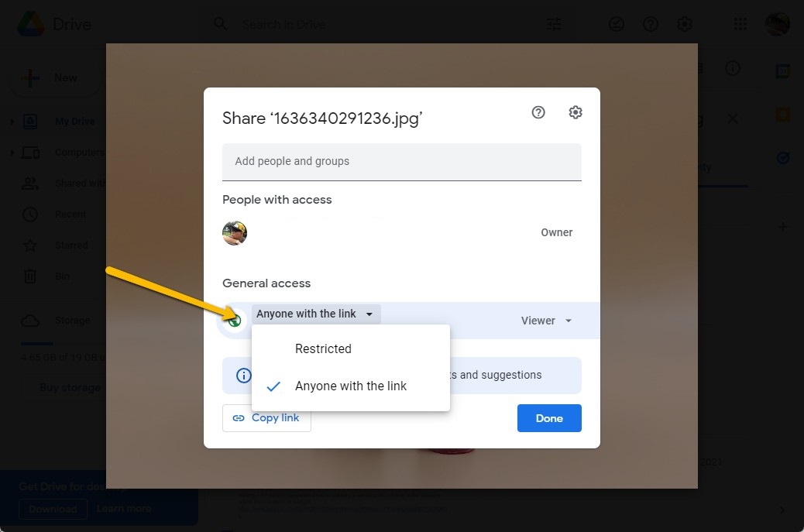Click view details info icon in toolbar
The width and height of the screenshot is (804, 532).
coord(732,68)
